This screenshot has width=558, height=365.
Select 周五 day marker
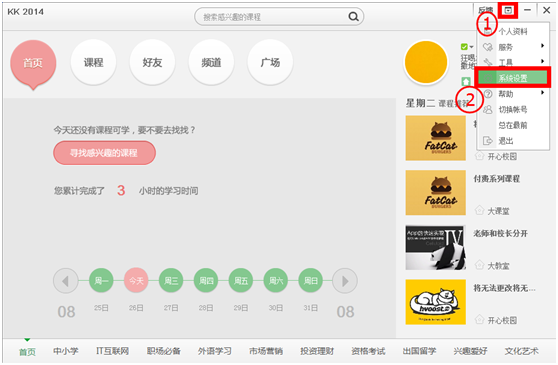pyautogui.click(x=241, y=281)
